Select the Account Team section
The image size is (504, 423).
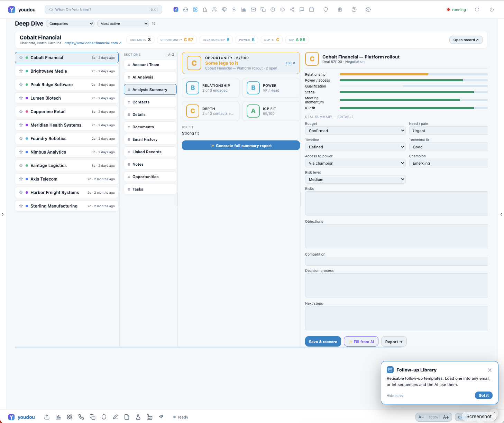click(150, 65)
